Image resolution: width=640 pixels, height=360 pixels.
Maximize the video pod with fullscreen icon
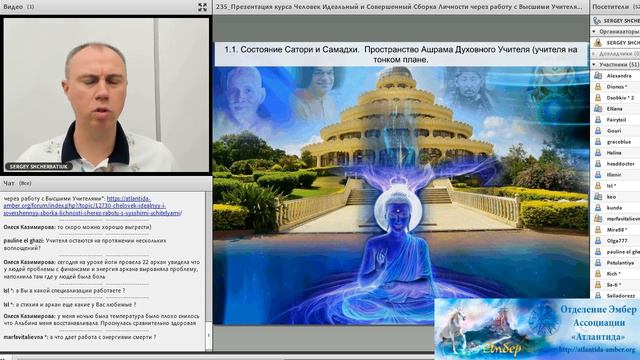point(202,7)
